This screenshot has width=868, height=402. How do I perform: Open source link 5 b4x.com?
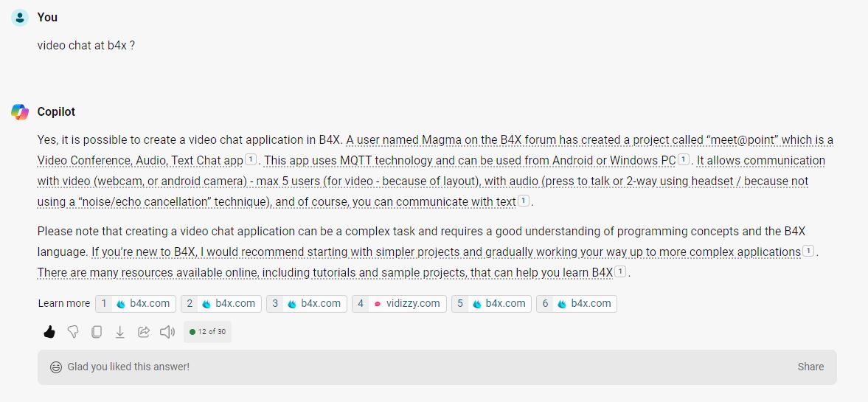pos(492,303)
